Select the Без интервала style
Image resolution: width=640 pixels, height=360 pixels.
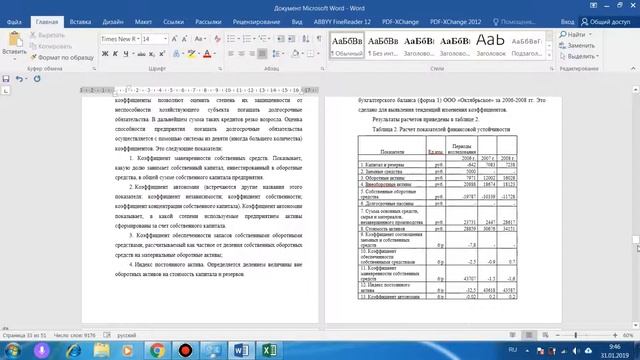pyautogui.click(x=383, y=45)
